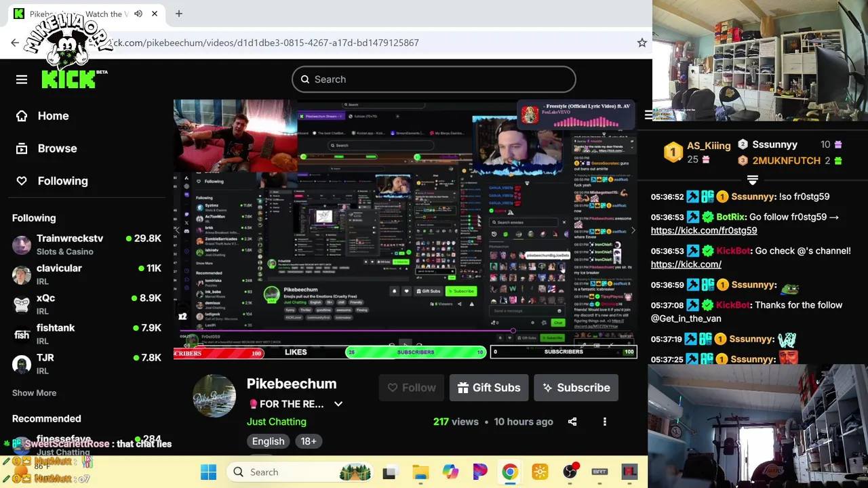Click the BotRix username in chat
This screenshot has height=488, width=868.
tap(730, 217)
